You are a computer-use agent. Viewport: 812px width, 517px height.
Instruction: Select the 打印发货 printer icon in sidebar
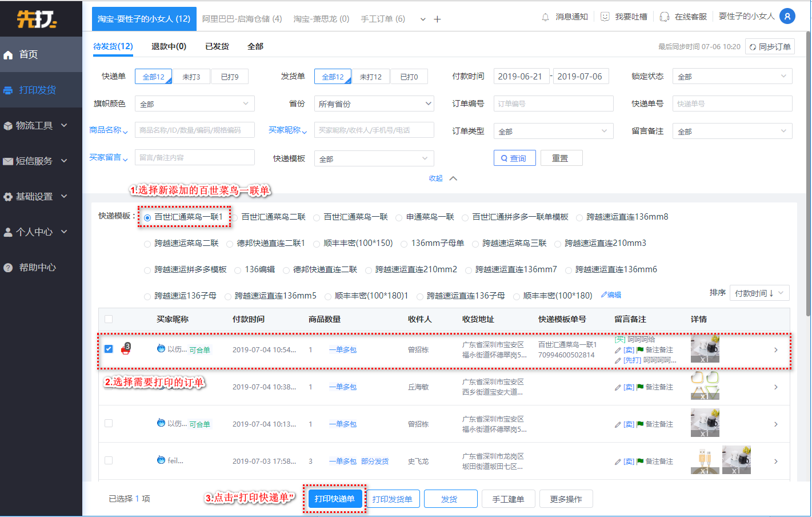(8, 90)
